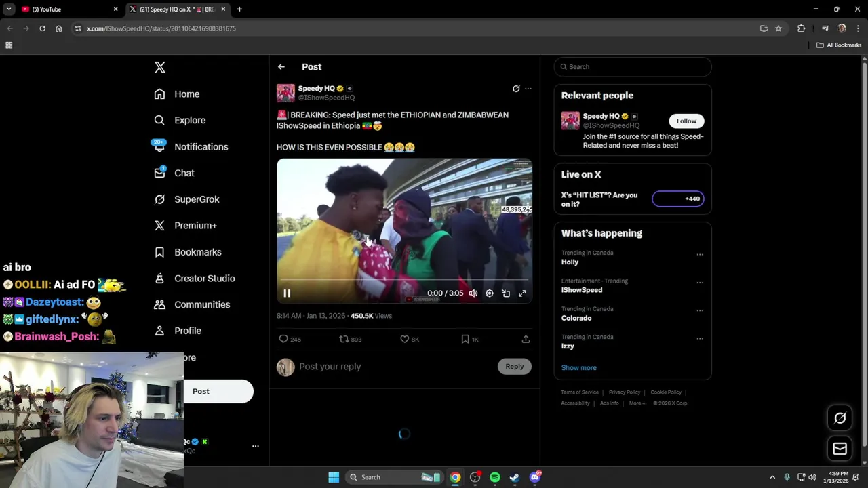Open the Privacy Policy link
Viewport: 868px width, 488px height.
coord(625,392)
